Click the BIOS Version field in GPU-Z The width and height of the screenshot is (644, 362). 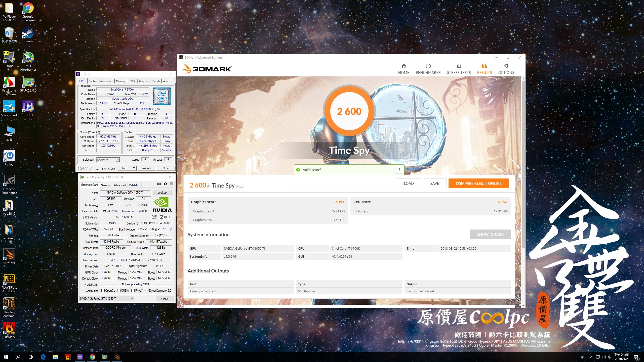point(125,217)
